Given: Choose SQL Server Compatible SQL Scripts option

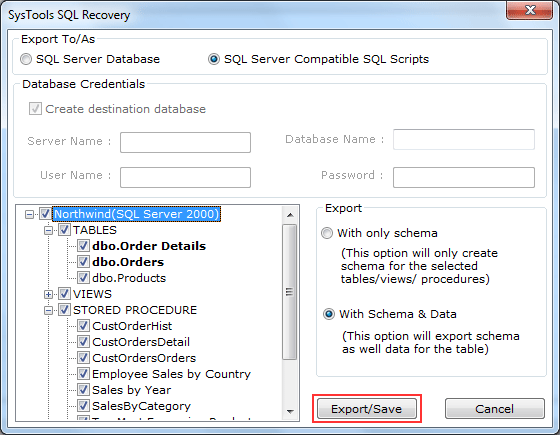Looking at the screenshot, I should [x=214, y=59].
